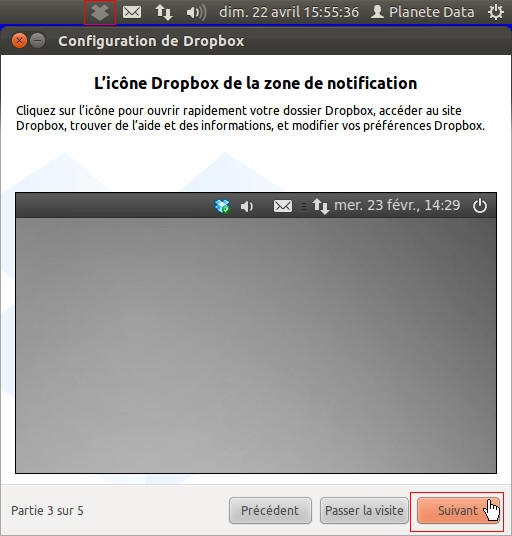Open the network arrows indicator in top panel
The width and height of the screenshot is (512, 536).
click(x=164, y=13)
